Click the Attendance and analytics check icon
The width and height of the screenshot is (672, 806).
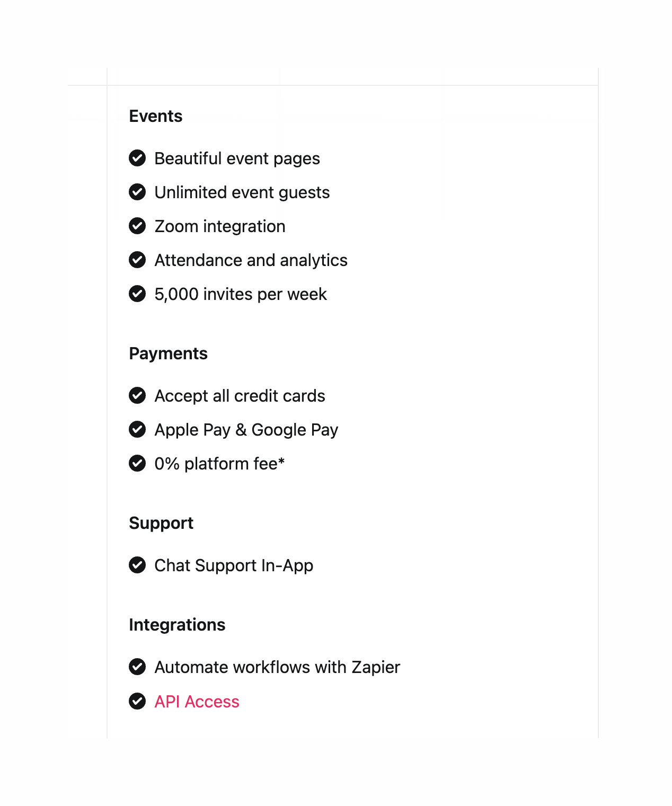tap(137, 260)
